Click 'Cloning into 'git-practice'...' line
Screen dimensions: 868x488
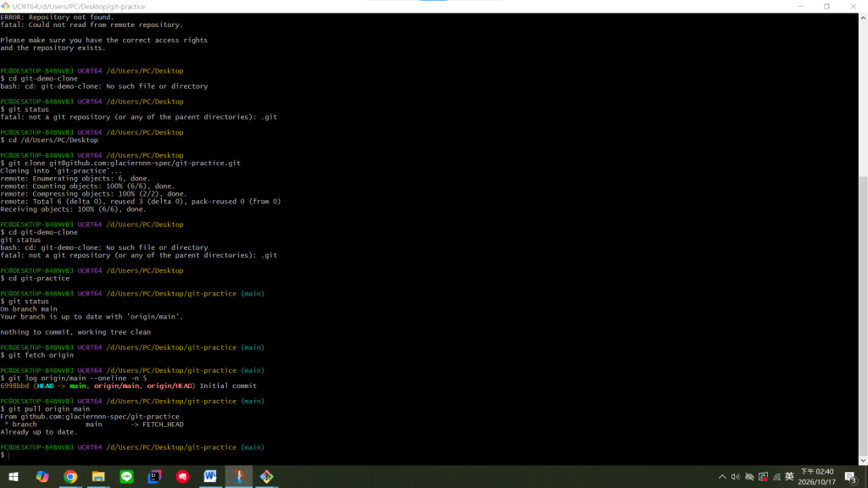click(61, 171)
